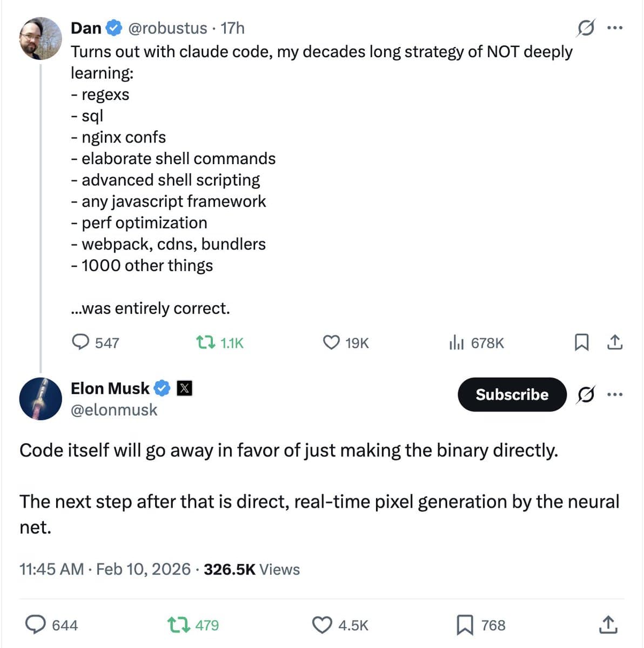Share Dan's tweet via upload icon

click(x=615, y=342)
